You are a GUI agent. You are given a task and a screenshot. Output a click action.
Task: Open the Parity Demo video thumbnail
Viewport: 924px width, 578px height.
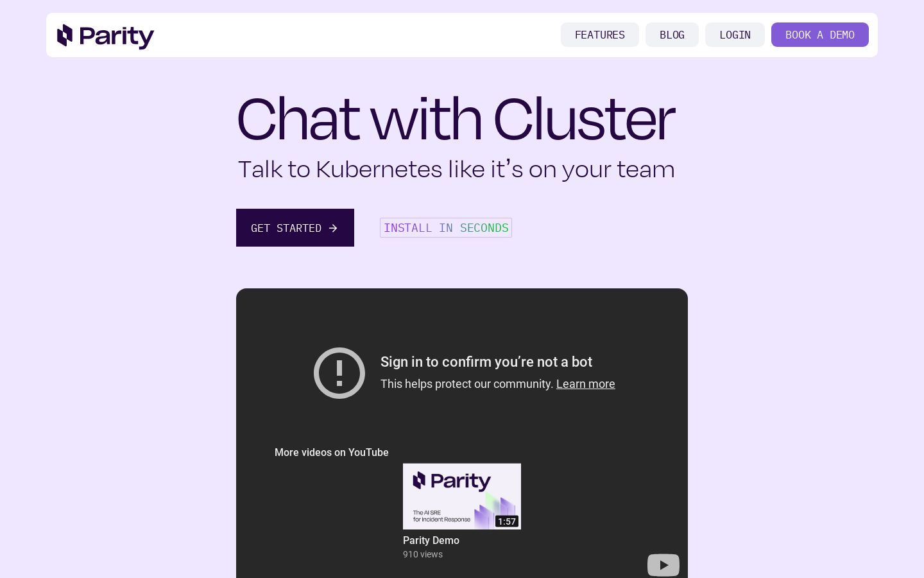pyautogui.click(x=462, y=496)
